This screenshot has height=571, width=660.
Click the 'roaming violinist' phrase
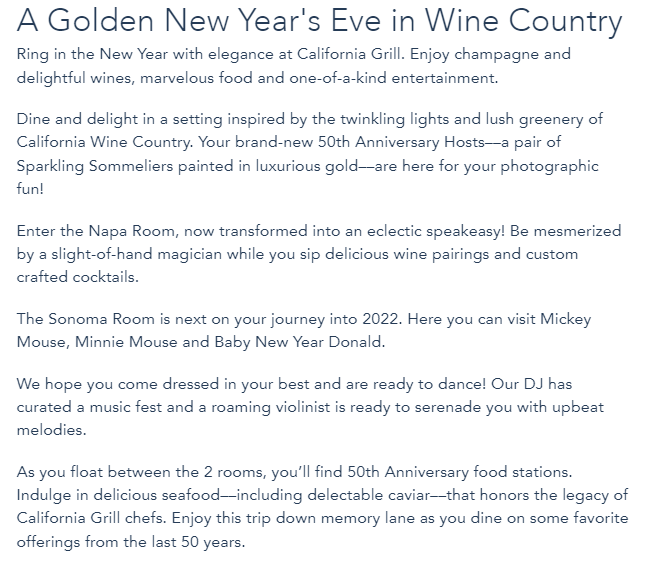(270, 408)
